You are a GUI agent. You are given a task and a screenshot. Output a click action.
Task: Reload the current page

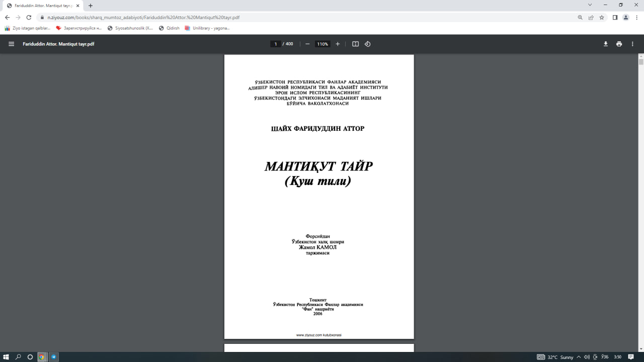click(x=29, y=17)
